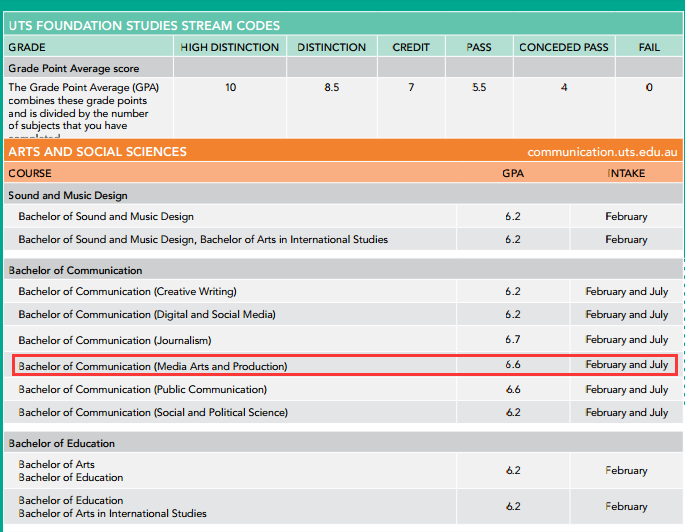Select the highlighted Media Arts and Production row

click(x=345, y=365)
